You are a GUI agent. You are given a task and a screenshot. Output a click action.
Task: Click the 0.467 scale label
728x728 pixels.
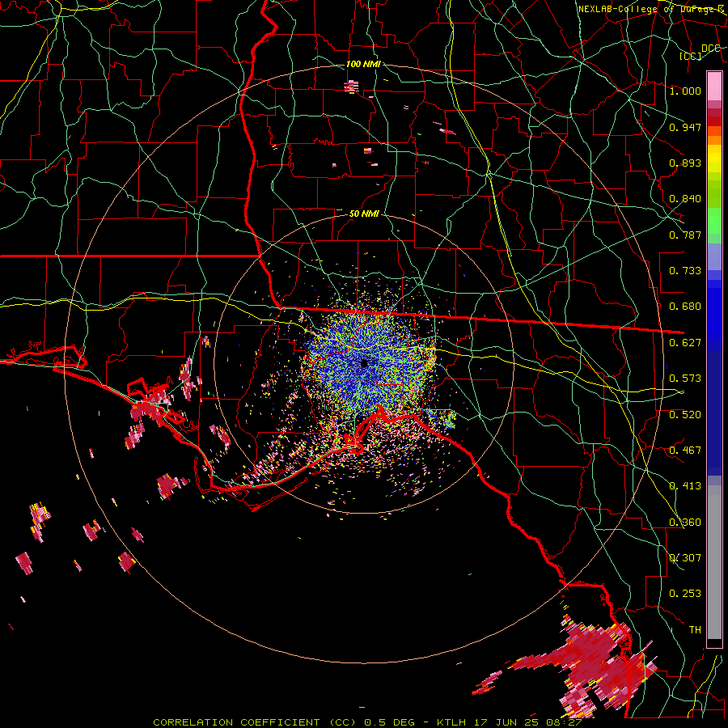(685, 451)
